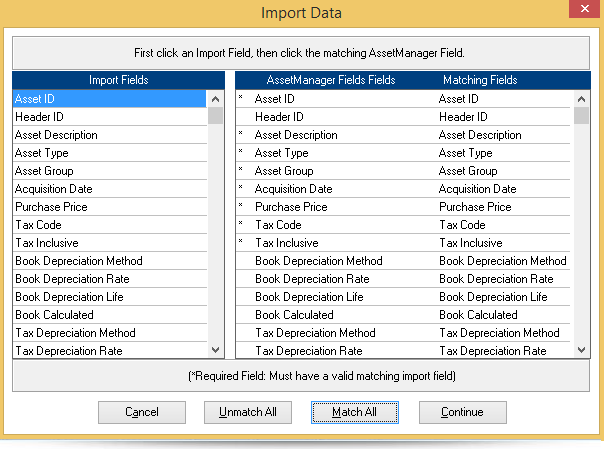Click the Import Fields scrollbar thumb
604x449 pixels.
216,116
